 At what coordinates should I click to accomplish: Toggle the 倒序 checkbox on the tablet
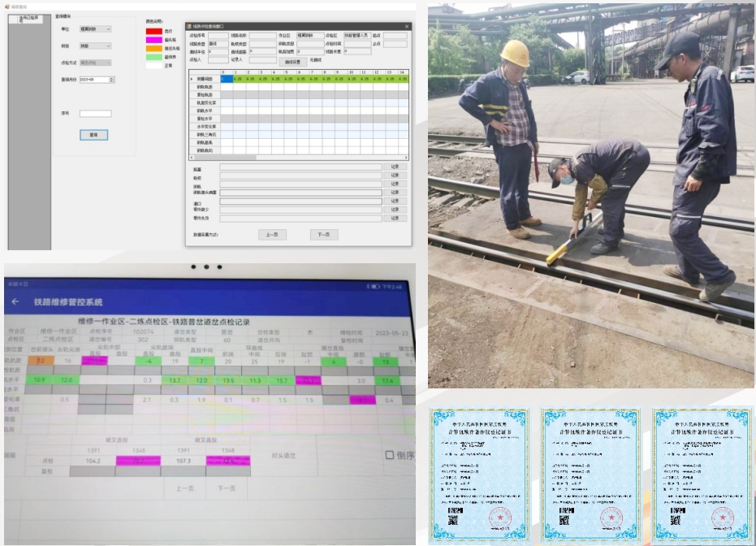(x=390, y=456)
